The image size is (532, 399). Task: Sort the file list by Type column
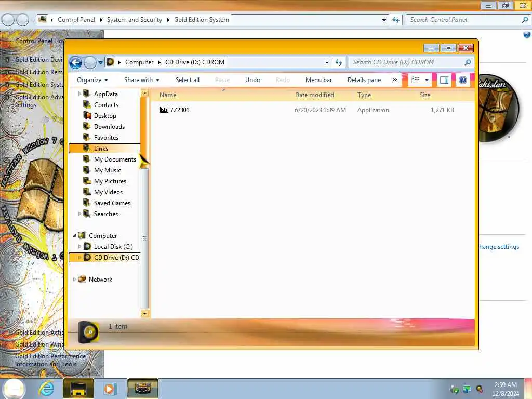click(364, 96)
